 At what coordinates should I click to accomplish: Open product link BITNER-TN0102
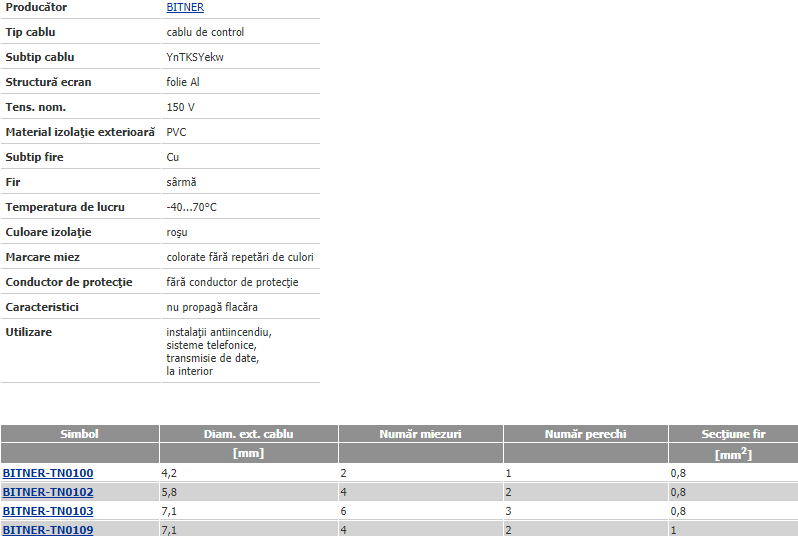48,492
